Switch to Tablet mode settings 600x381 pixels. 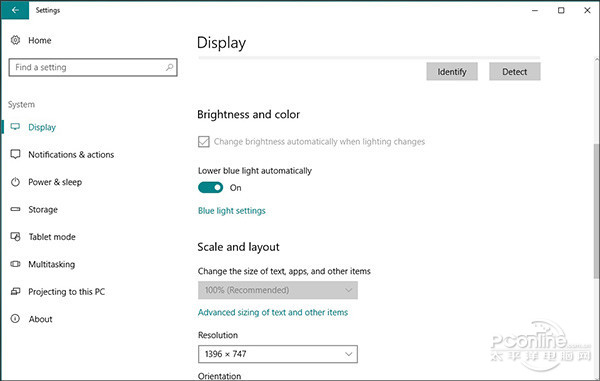52,237
